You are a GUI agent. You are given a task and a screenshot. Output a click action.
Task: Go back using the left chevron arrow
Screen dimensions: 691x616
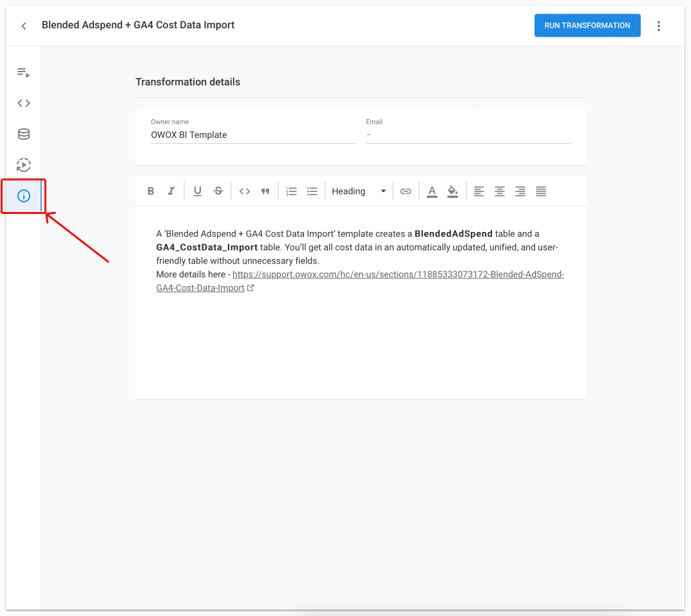tap(24, 26)
